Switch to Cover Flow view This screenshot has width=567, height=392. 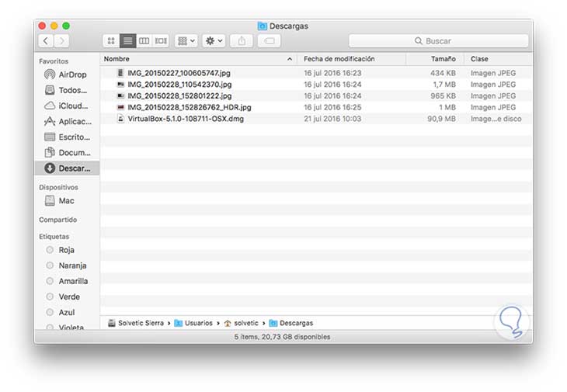(161, 41)
